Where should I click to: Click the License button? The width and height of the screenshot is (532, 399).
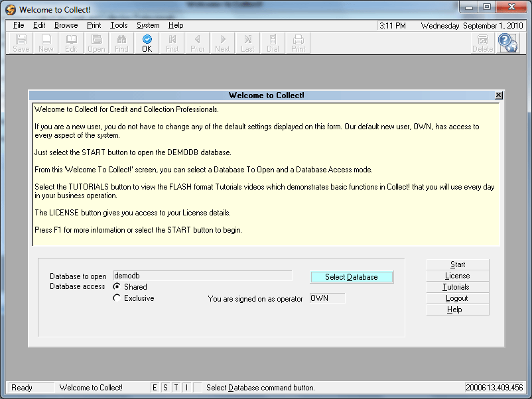pyautogui.click(x=458, y=276)
